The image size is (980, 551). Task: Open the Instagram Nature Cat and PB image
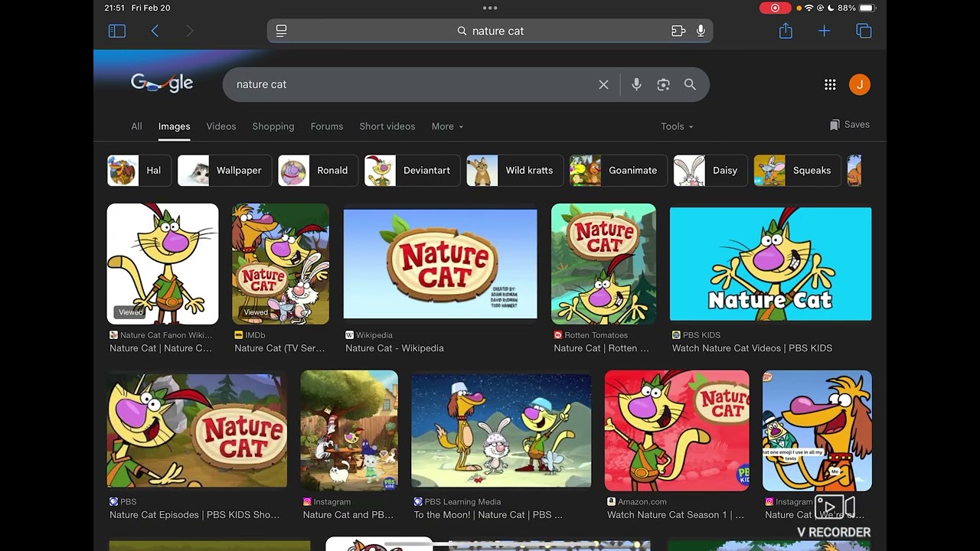(349, 430)
